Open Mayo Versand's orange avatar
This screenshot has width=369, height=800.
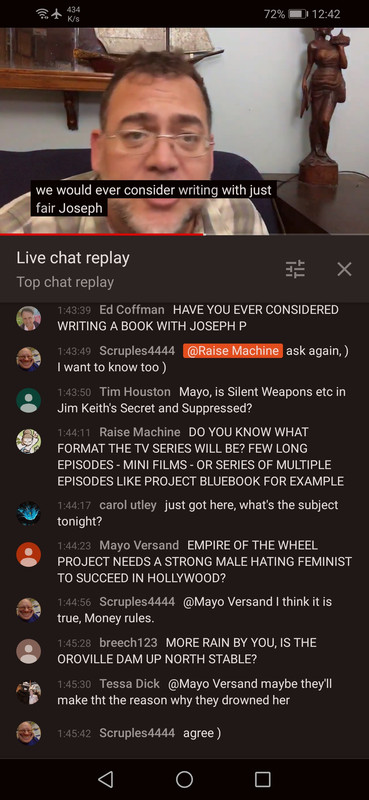coord(29,555)
